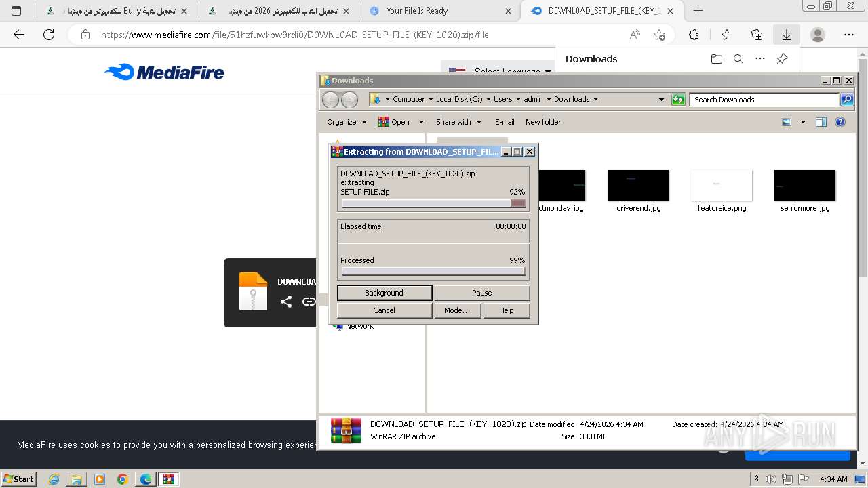Click MediaFire share icon
Image resolution: width=868 pixels, height=488 pixels.
coord(286,302)
